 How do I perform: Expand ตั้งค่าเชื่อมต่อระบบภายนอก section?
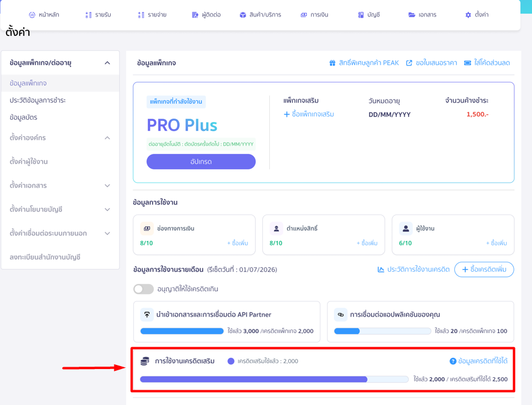point(107,233)
